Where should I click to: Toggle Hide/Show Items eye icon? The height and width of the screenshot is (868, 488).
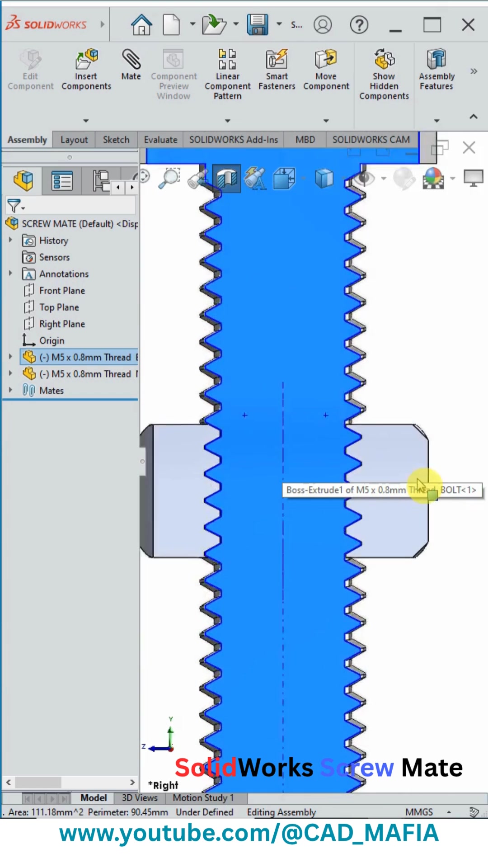[364, 178]
